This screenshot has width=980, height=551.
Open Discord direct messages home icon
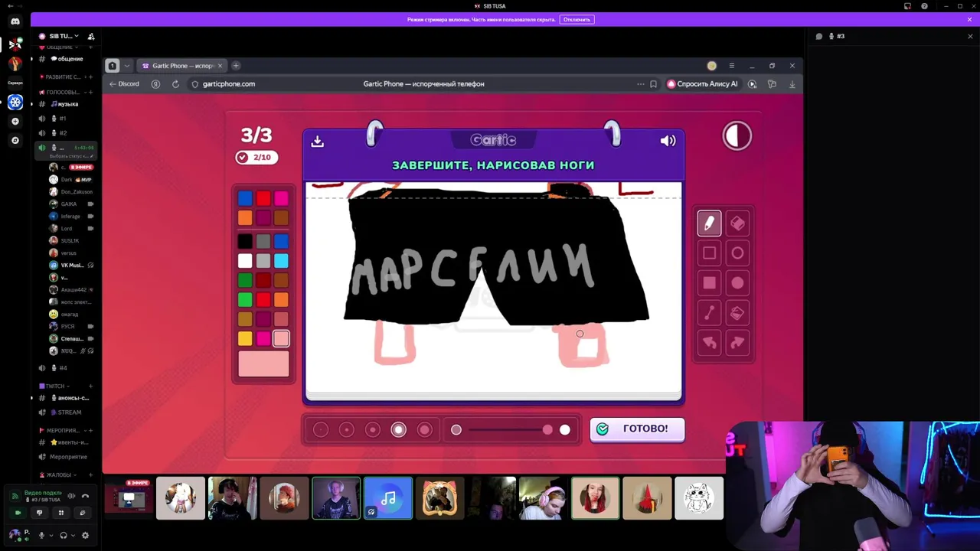pos(15,21)
